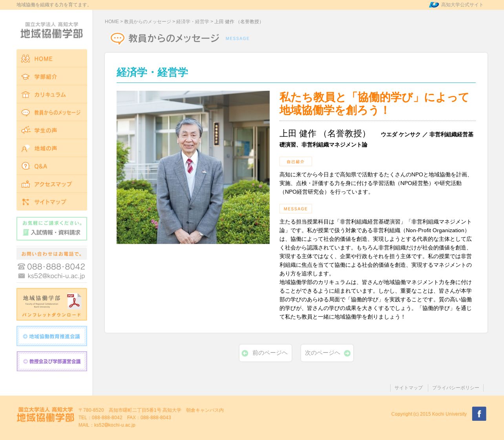The width and height of the screenshot is (504, 440).
Task: Click the graduation cap icon for 学部紹介
Action: pyautogui.click(x=26, y=77)
